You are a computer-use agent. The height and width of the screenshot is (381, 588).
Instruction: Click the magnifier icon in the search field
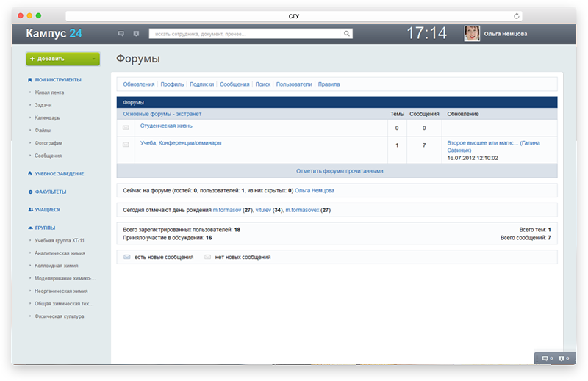pyautogui.click(x=346, y=33)
